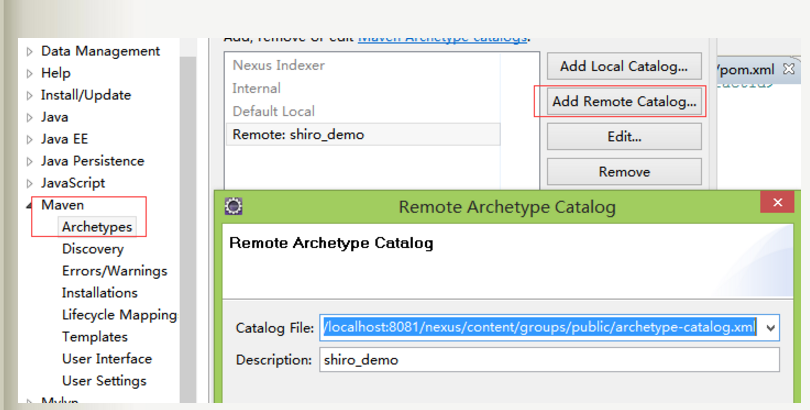Expand the Help preferences node
Viewport: 810px width, 410px height.
coord(29,73)
